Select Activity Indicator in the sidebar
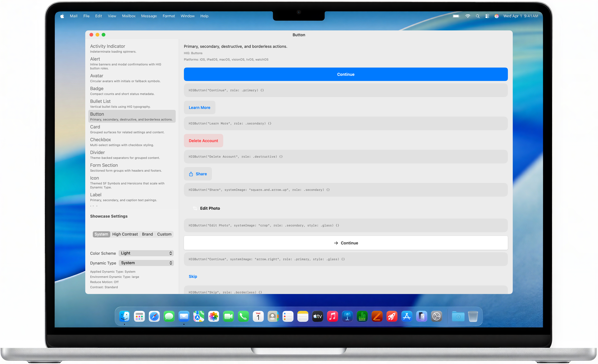The width and height of the screenshot is (598, 364). coord(132,48)
